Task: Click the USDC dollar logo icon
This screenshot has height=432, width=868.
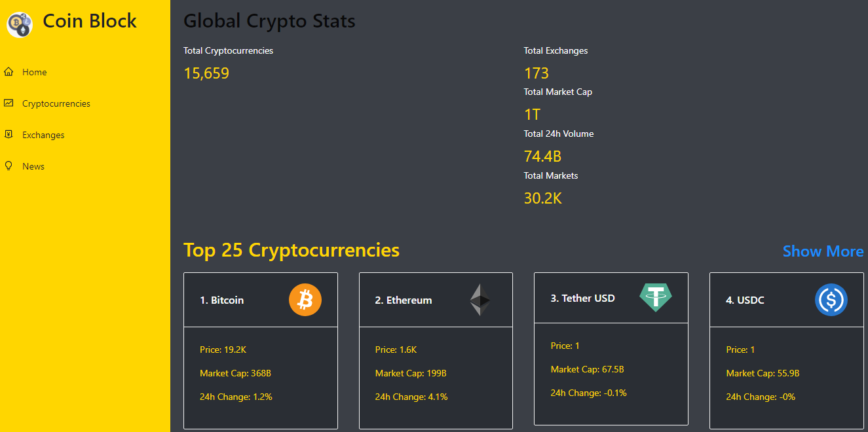Action: (831, 300)
